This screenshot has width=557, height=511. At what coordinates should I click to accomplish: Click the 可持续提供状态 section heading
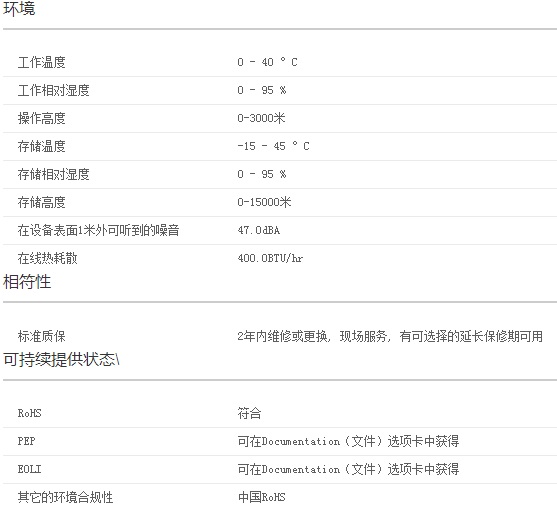tap(61, 360)
